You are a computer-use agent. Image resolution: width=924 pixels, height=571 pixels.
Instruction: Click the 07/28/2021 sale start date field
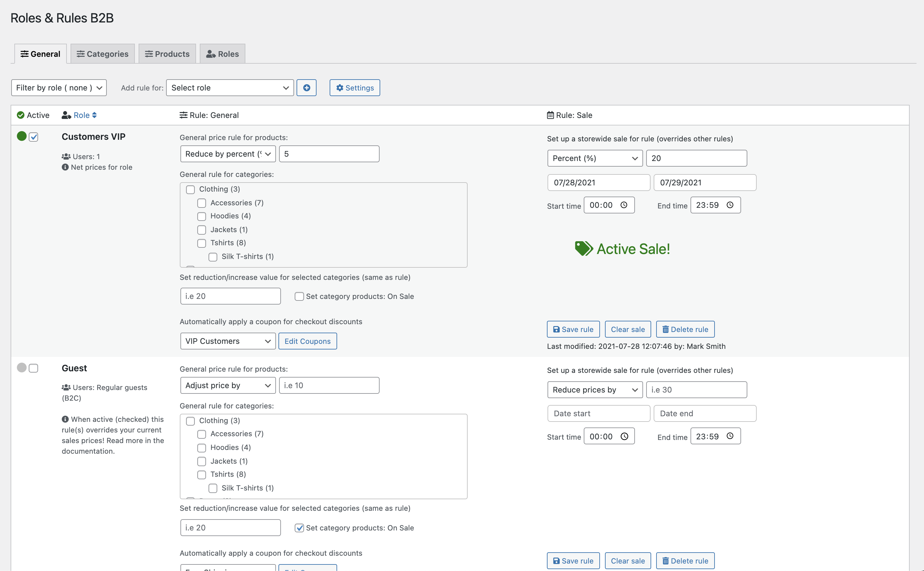tap(598, 183)
